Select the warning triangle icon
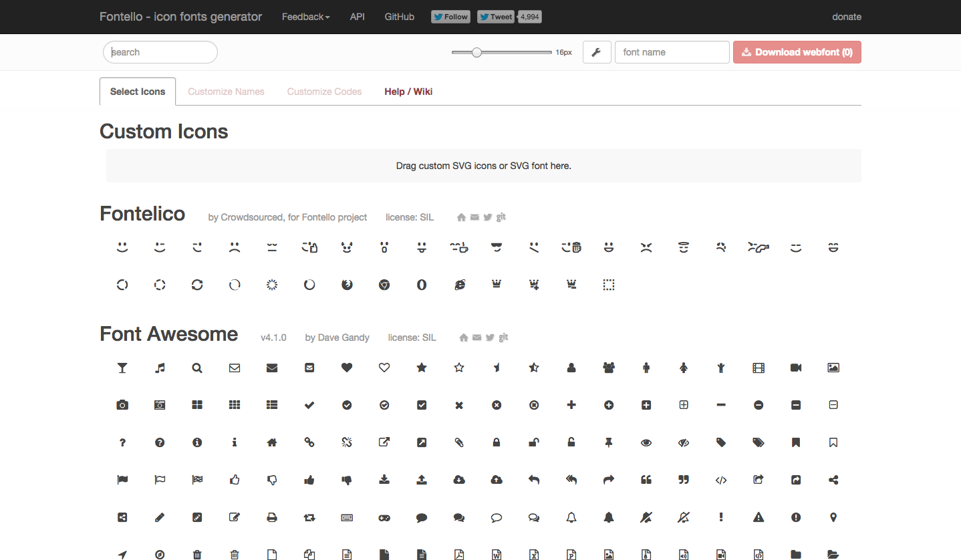This screenshot has width=961, height=560. 759,517
